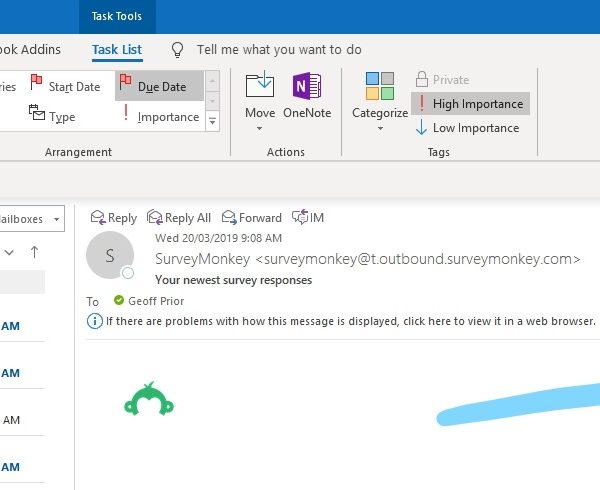Open the sort options chevron

[9, 252]
